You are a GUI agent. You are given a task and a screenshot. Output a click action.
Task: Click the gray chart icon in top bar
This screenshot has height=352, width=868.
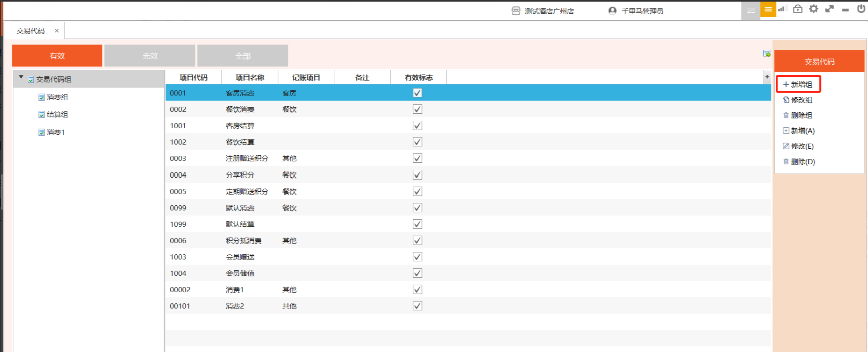(x=751, y=10)
